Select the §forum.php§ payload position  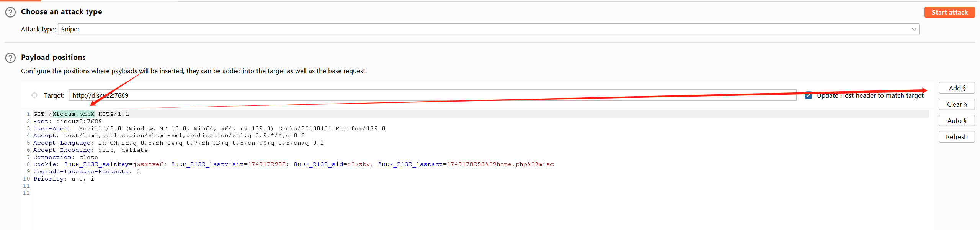pos(73,114)
